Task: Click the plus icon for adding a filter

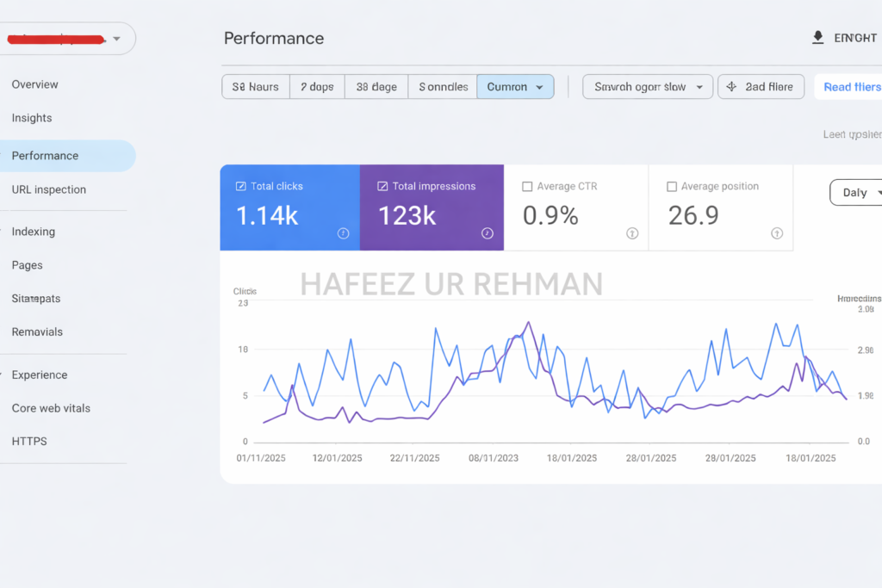Action: pos(731,87)
